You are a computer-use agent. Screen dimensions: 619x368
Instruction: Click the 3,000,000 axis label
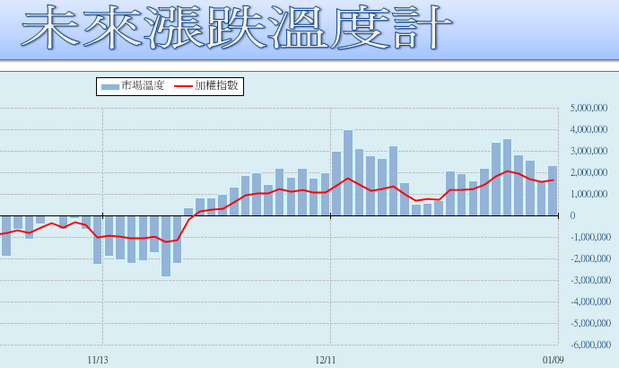588,151
